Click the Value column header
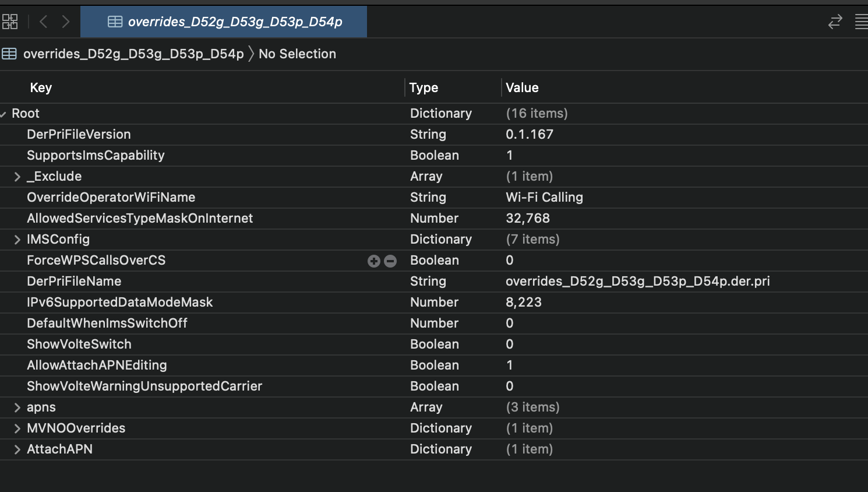Image resolution: width=868 pixels, height=492 pixels. (522, 87)
